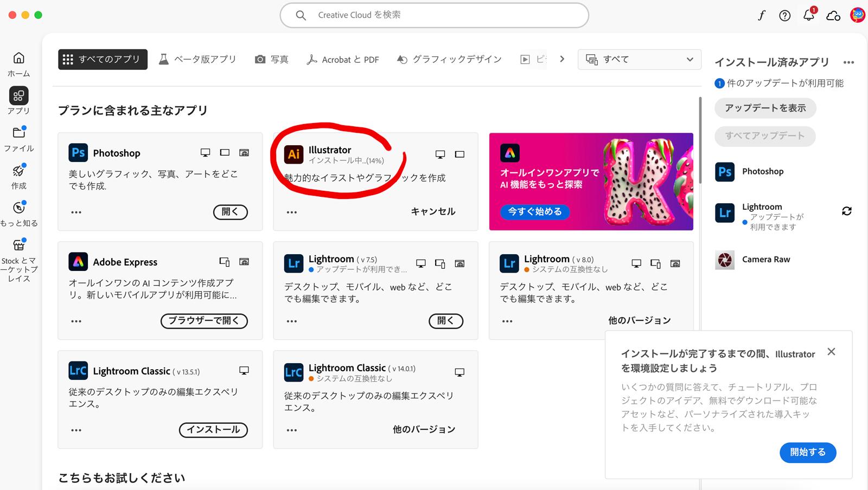Click the fonts f icon
This screenshot has height=490, width=868.
click(762, 16)
